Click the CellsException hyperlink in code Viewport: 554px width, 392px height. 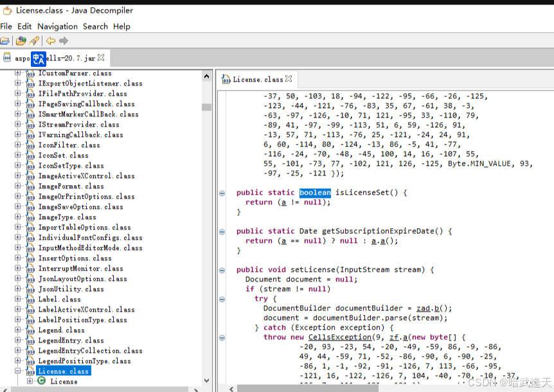pyautogui.click(x=340, y=337)
